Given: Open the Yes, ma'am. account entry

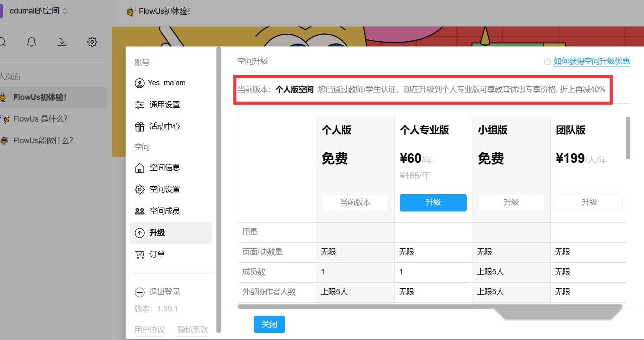Looking at the screenshot, I should click(x=171, y=83).
